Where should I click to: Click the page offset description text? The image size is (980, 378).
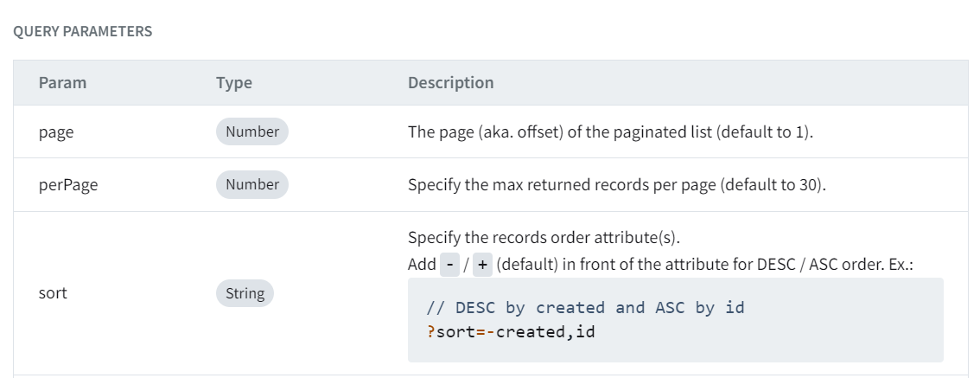click(610, 132)
